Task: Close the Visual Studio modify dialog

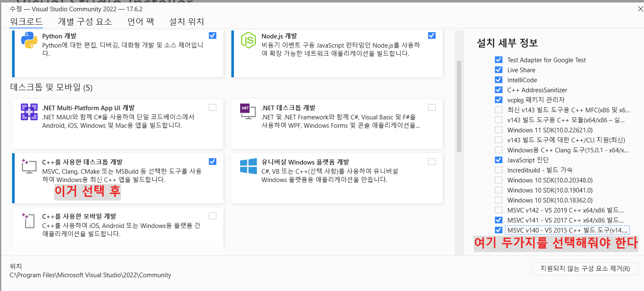Action: point(641,9)
